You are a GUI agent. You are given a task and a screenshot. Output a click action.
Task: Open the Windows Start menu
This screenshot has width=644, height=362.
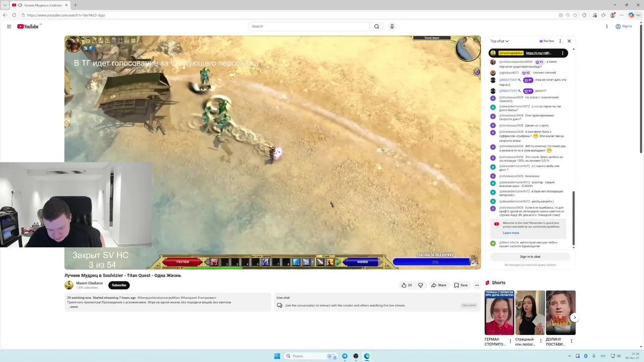pyautogui.click(x=277, y=356)
